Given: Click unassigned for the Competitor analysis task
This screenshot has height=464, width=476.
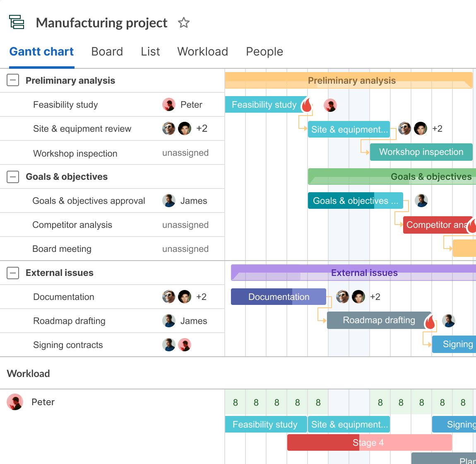Looking at the screenshot, I should pyautogui.click(x=185, y=225).
